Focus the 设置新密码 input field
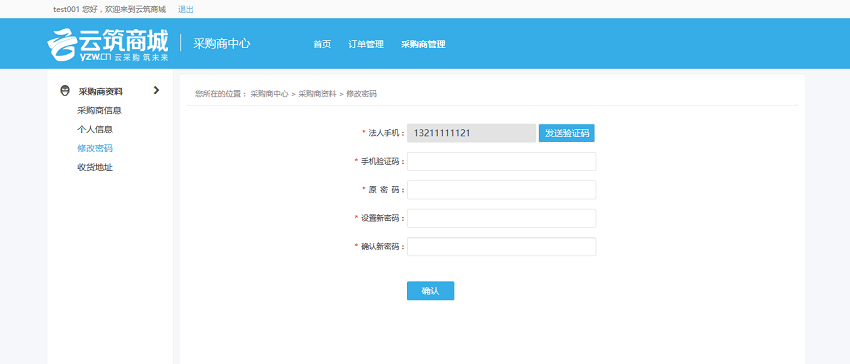 [x=501, y=218]
